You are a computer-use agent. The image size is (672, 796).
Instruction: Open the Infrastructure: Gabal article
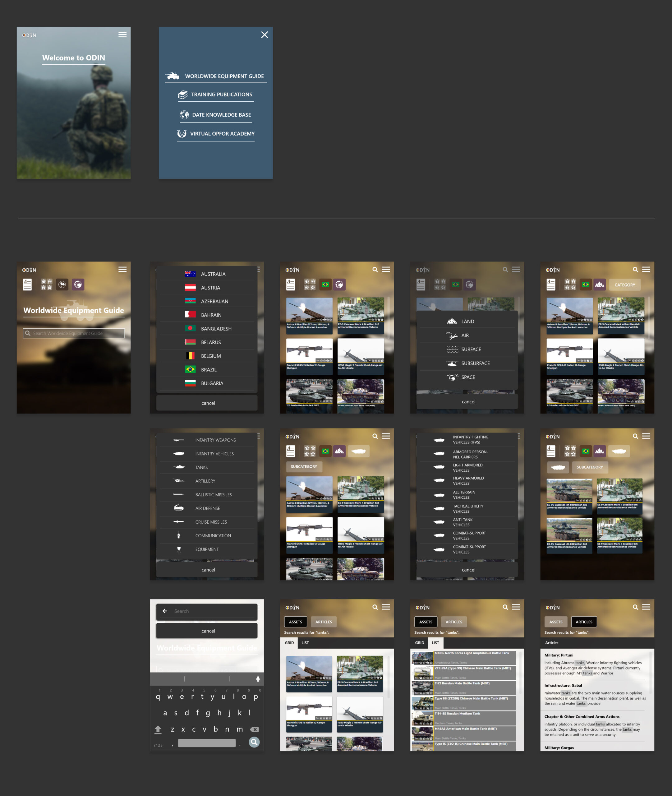594,695
